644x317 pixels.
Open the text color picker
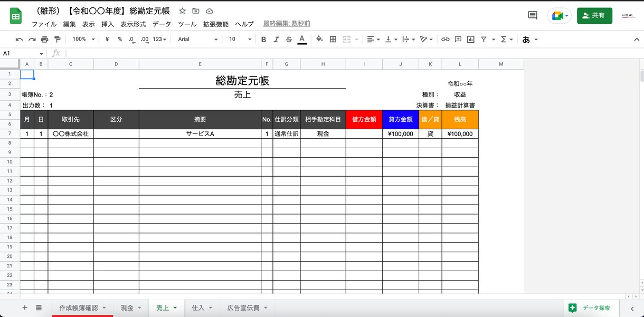pos(302,40)
